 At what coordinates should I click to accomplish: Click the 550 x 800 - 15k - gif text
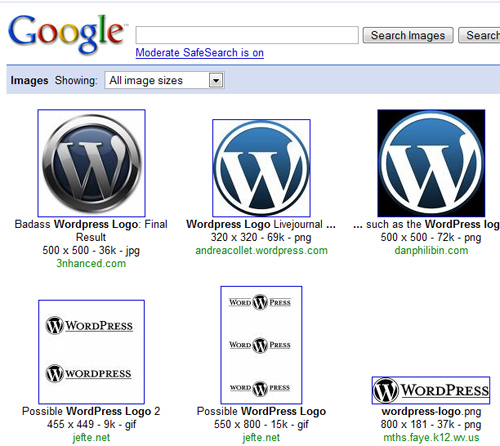click(261, 424)
